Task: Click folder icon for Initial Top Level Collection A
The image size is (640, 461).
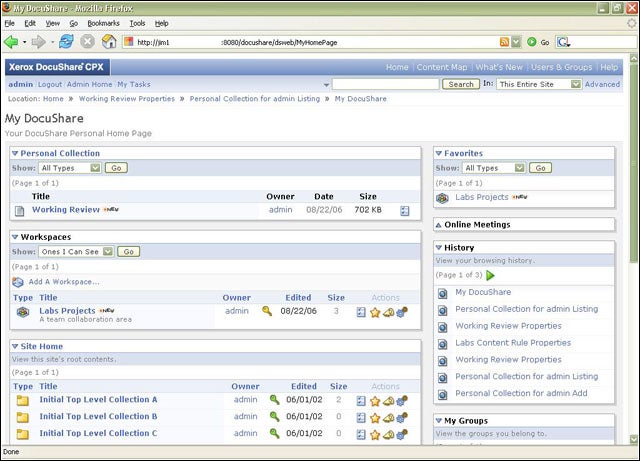Action: tap(23, 400)
